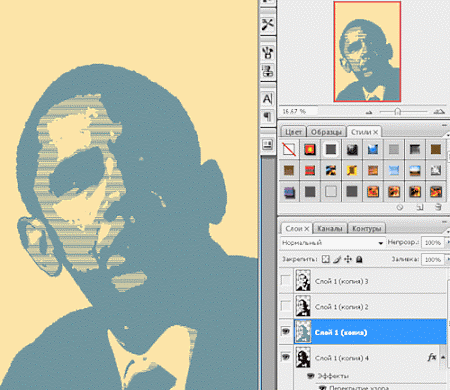
Task: Hide the selected layer Слой 1 (копия)
Action: 286,332
